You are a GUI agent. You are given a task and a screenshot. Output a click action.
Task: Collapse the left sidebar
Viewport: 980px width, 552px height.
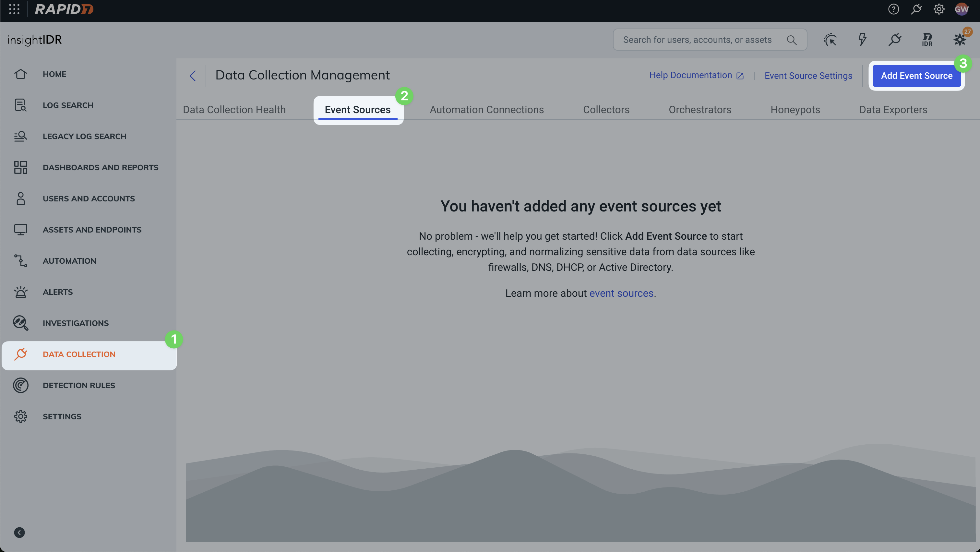point(19,533)
